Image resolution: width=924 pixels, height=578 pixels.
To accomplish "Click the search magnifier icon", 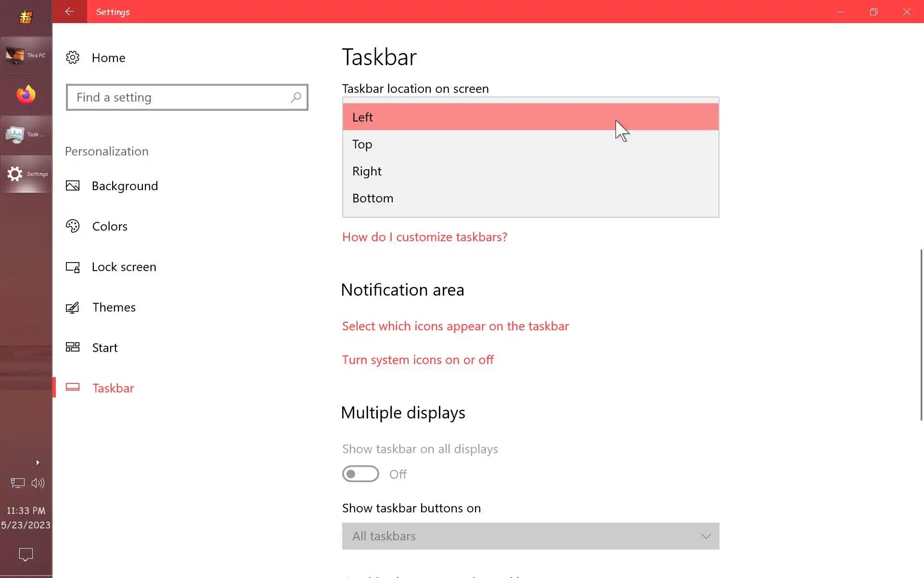I will [x=295, y=97].
